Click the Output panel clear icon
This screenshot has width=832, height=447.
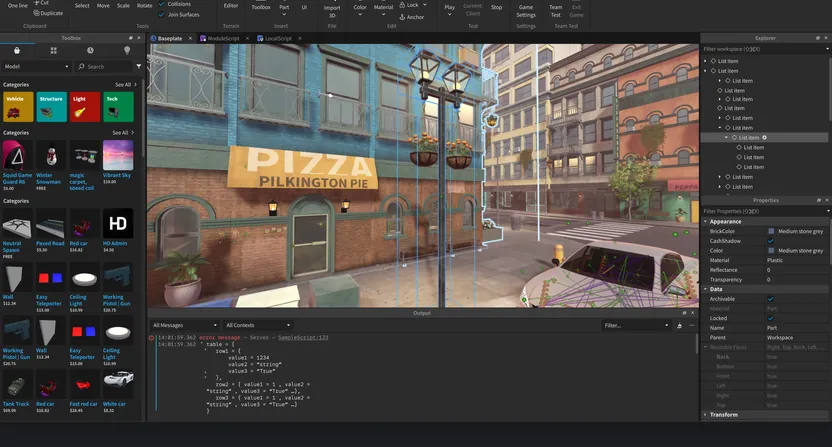(x=679, y=325)
